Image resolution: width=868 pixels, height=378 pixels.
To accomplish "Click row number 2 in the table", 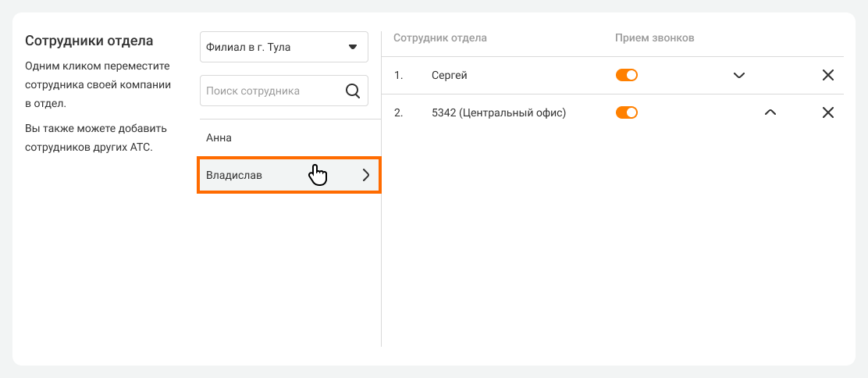I will (398, 112).
